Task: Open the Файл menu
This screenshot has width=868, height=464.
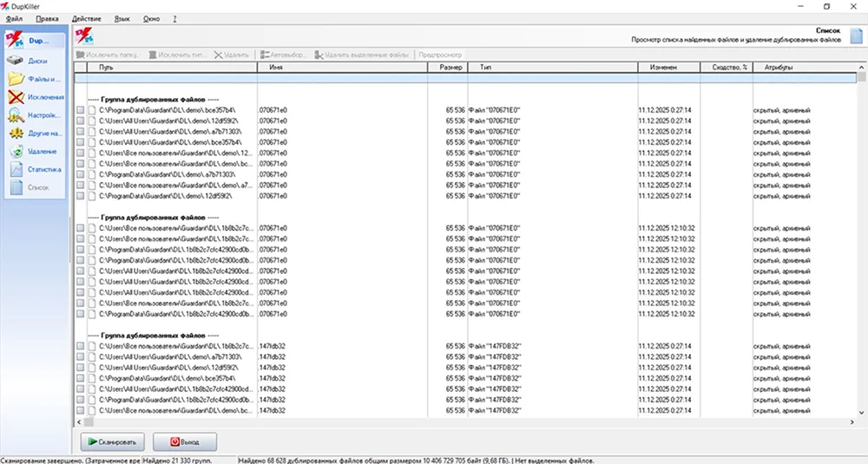Action: click(14, 18)
